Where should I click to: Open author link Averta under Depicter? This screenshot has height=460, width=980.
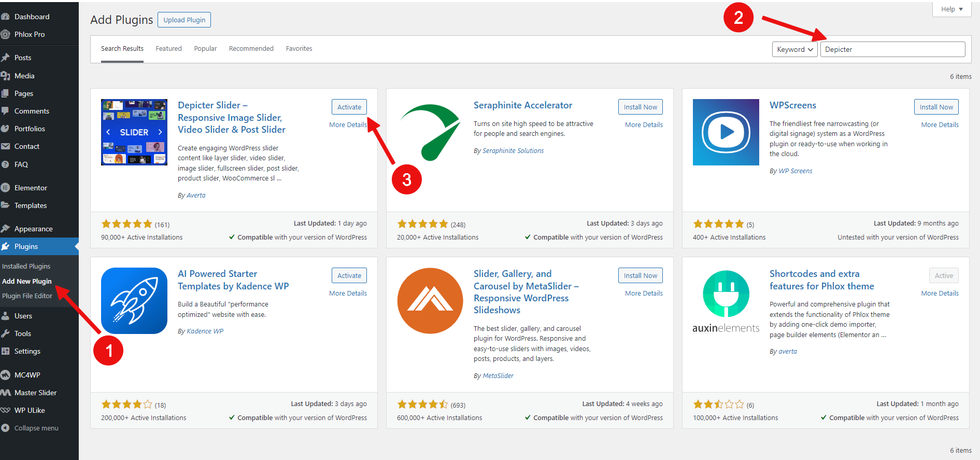point(196,196)
